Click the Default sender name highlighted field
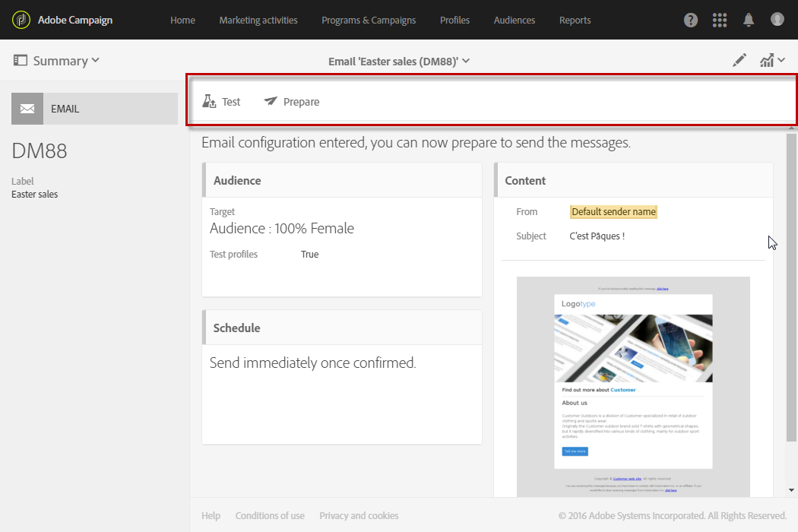Screen dimensions: 798x532 (613, 212)
